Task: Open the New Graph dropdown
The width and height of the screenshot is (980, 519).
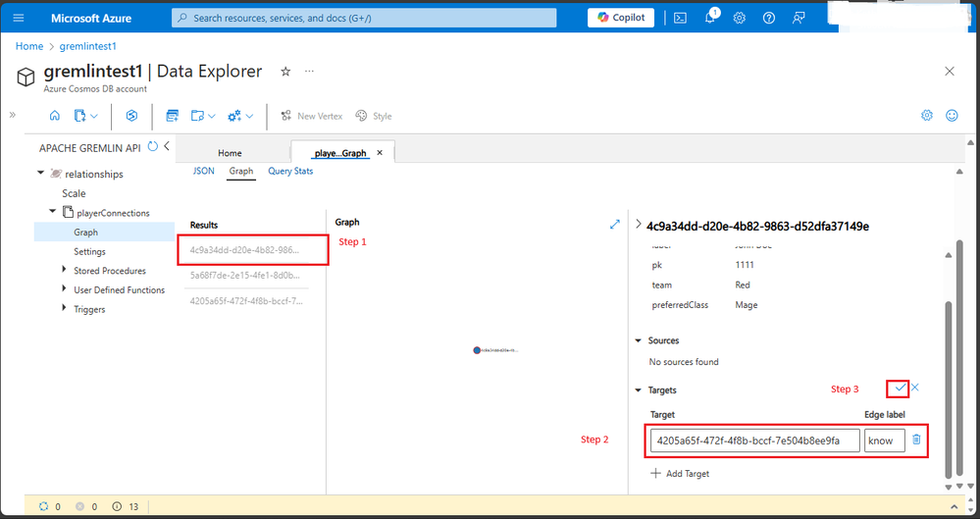Action: (85, 116)
